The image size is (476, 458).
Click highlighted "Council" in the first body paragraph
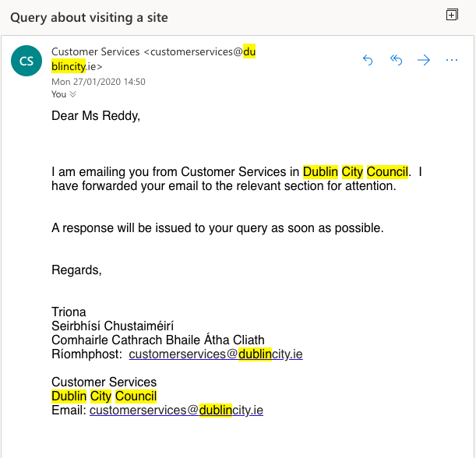[388, 172]
